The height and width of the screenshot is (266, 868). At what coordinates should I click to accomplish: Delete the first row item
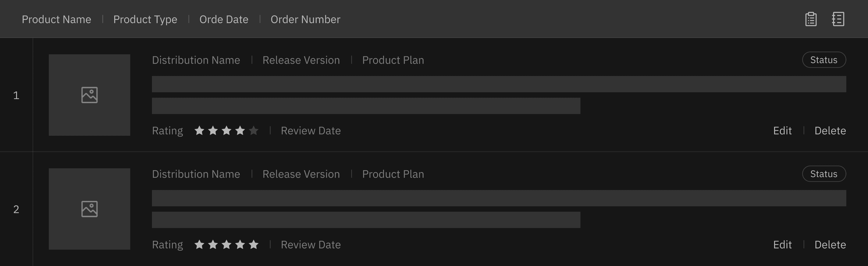click(x=830, y=130)
